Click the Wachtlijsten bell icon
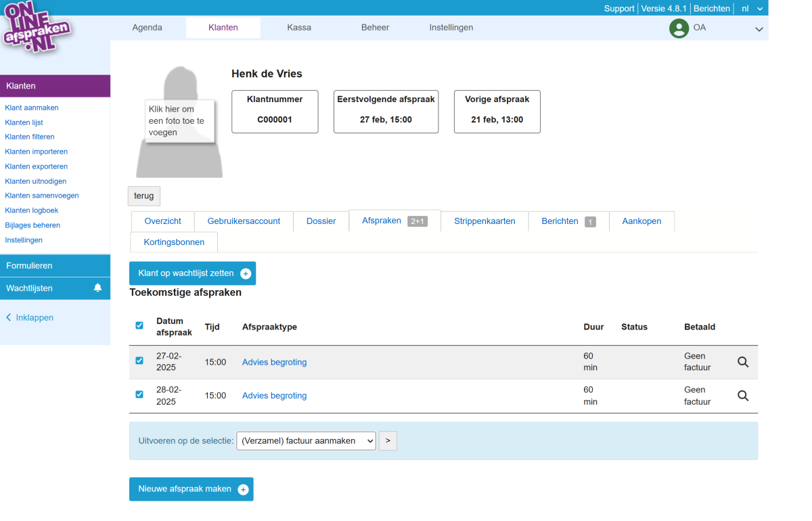The height and width of the screenshot is (521, 812). (97, 288)
